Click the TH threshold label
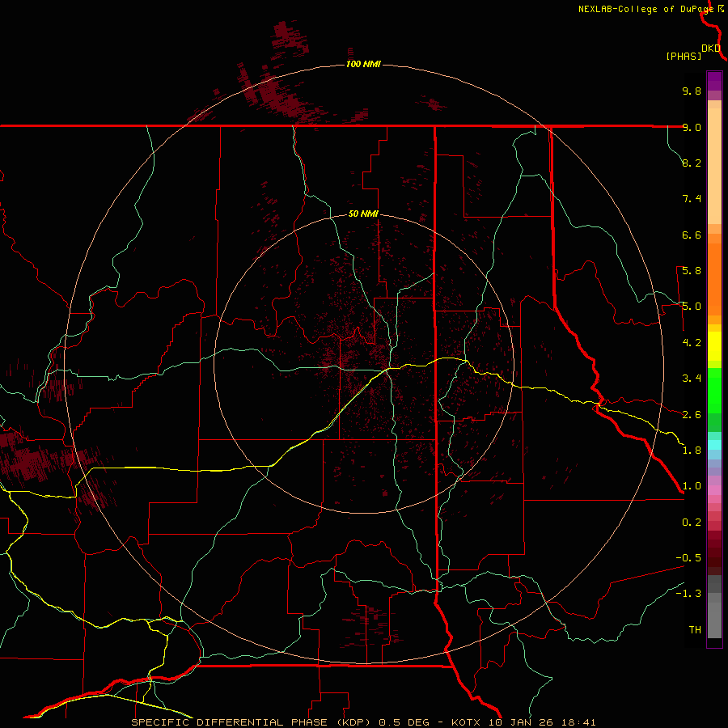 click(x=695, y=630)
